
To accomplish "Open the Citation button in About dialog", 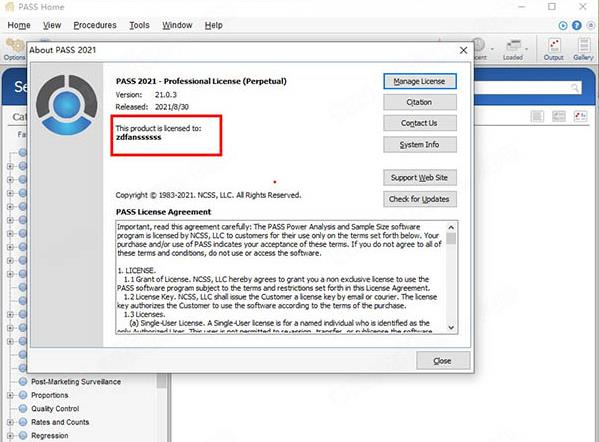I will pos(419,102).
